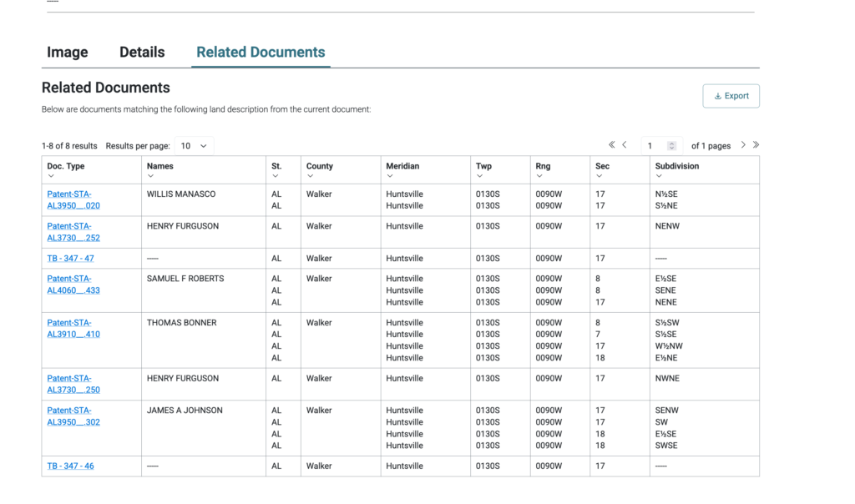Open Patent-STA-AL3950__.302 document link
The image size is (855, 504).
coord(73,416)
